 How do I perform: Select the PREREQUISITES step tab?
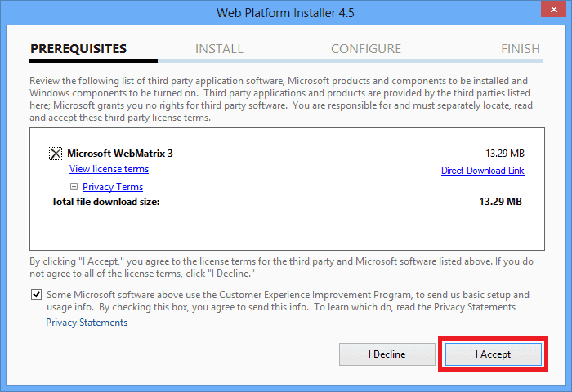tap(78, 49)
